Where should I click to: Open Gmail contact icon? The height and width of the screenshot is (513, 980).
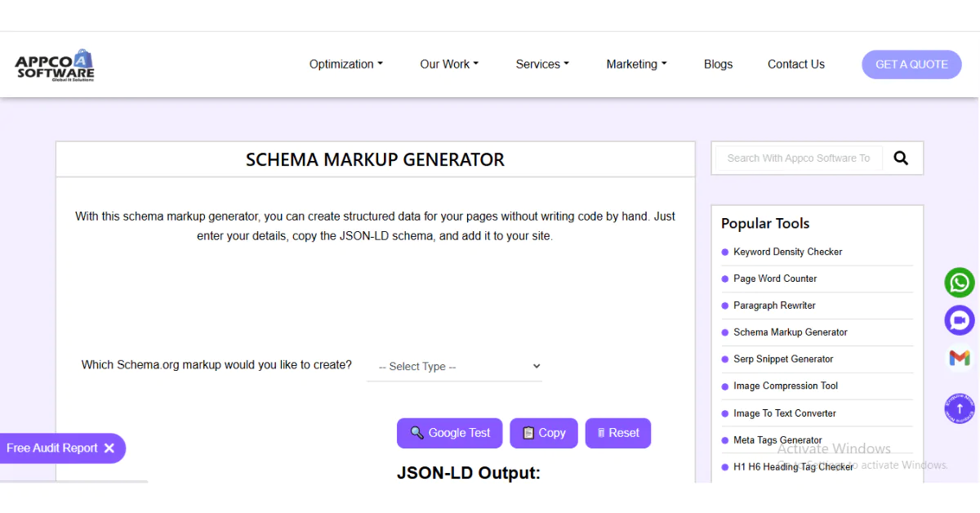(959, 358)
